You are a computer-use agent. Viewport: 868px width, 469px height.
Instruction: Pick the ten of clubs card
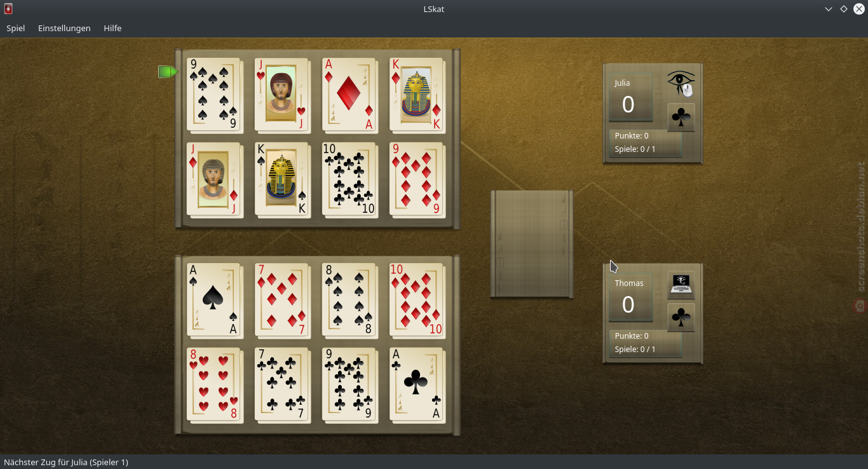point(349,179)
